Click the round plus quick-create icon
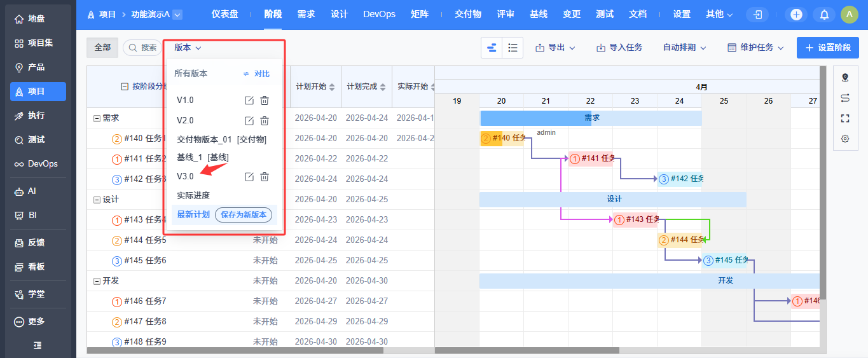 [x=796, y=15]
